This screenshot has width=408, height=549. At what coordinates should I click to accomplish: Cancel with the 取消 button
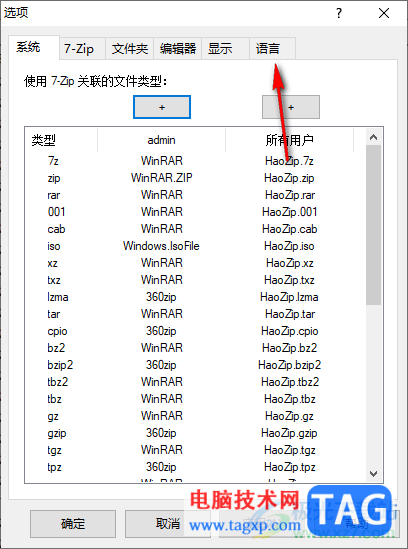tap(168, 524)
